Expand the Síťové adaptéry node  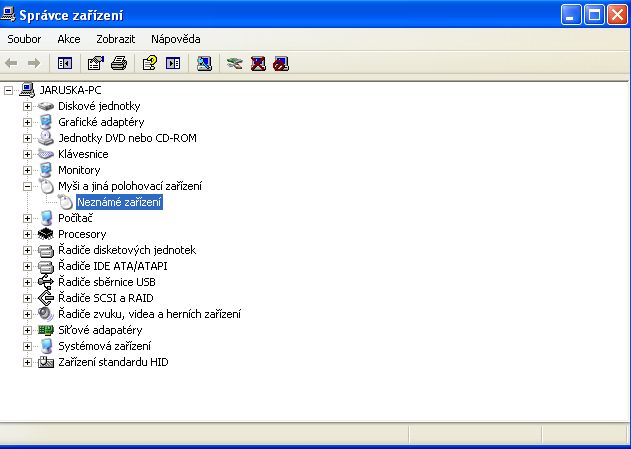click(28, 330)
